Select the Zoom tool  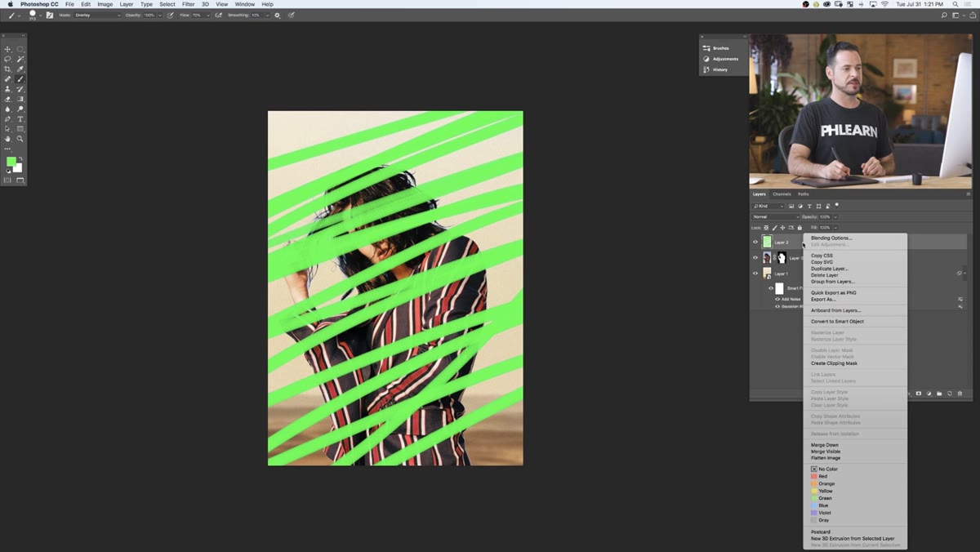(20, 139)
